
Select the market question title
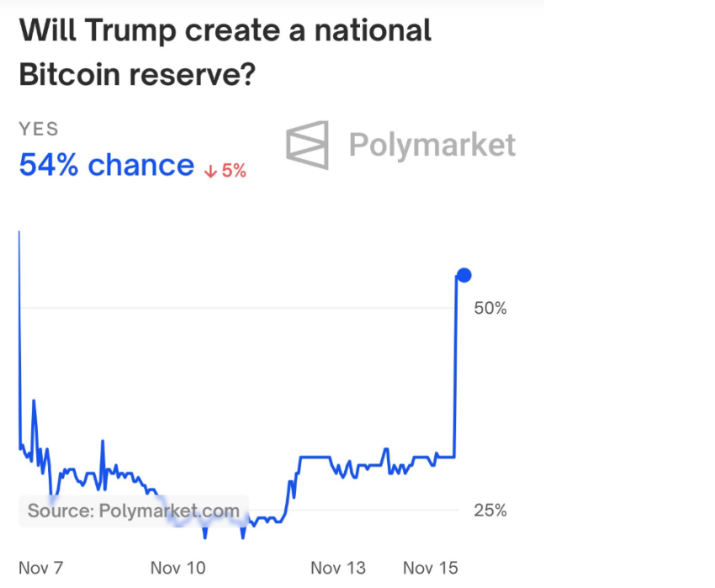click(x=225, y=53)
